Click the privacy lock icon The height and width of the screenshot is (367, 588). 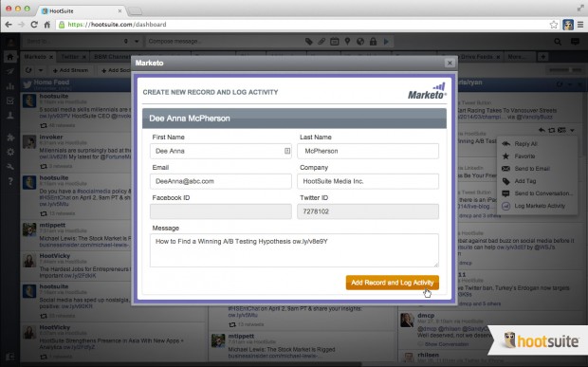373,41
